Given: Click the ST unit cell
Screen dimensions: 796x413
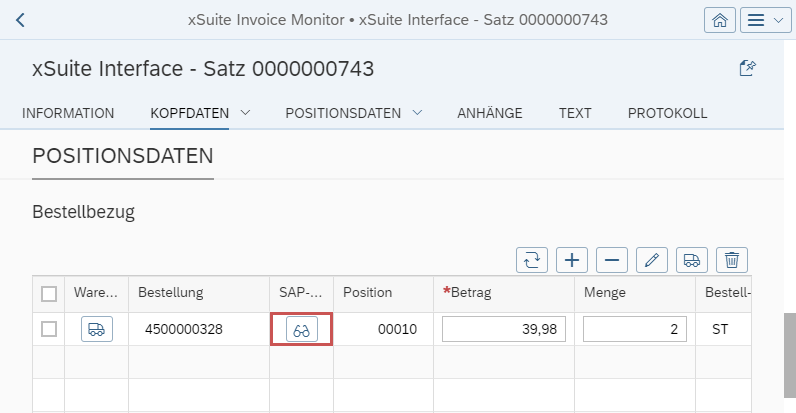Looking at the screenshot, I should (x=720, y=329).
